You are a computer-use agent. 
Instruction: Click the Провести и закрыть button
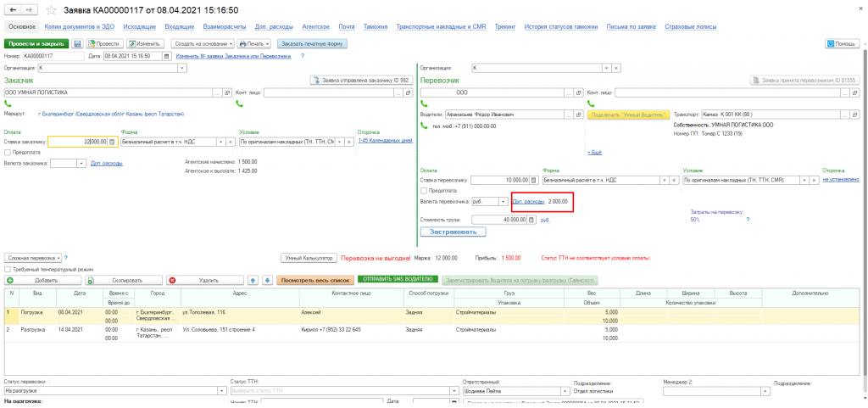point(36,44)
